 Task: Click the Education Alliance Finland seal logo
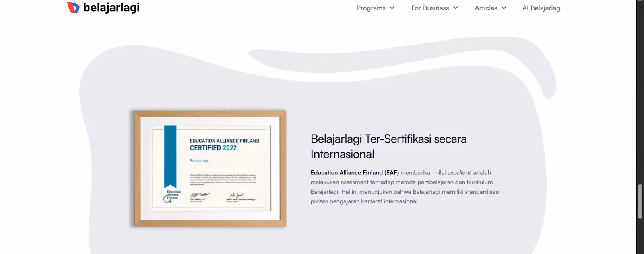point(172,197)
